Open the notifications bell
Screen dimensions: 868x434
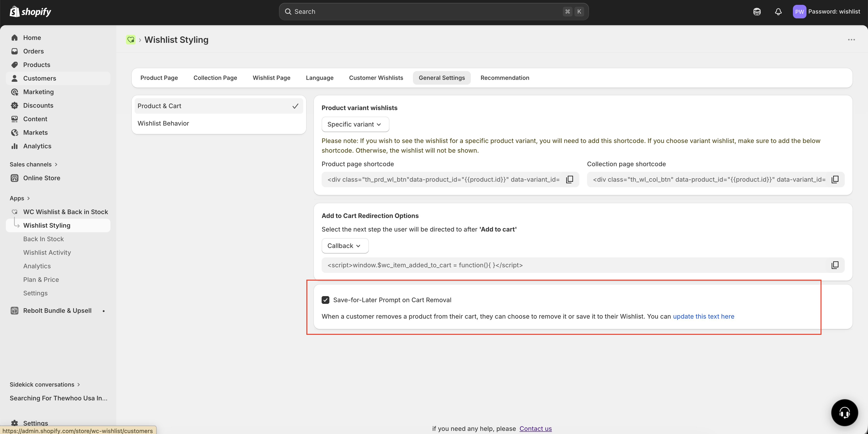778,12
